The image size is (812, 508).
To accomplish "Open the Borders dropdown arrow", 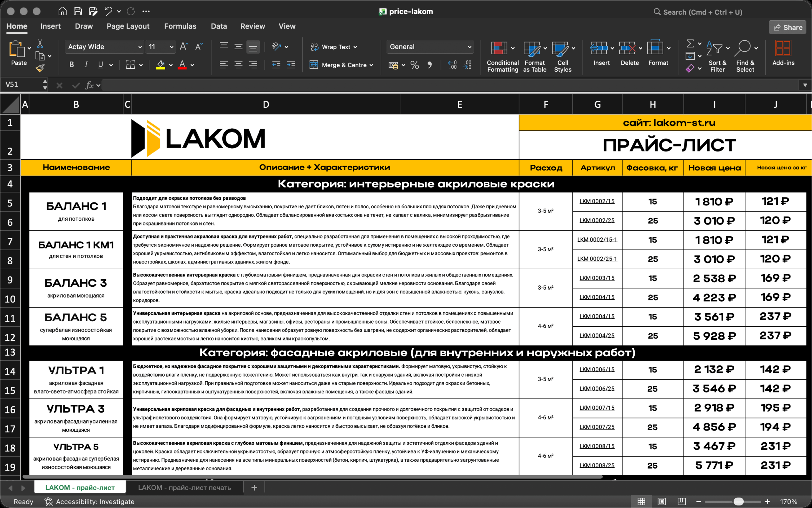I will tap(141, 65).
